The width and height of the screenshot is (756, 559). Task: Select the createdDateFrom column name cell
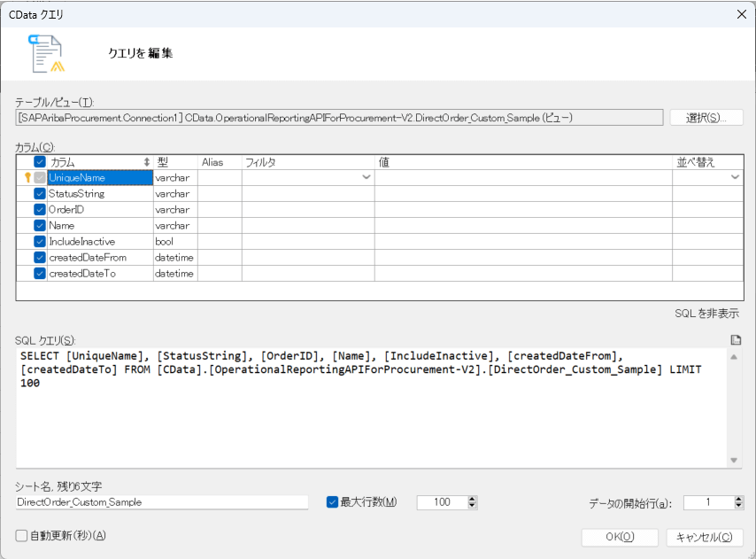pyautogui.click(x=100, y=257)
